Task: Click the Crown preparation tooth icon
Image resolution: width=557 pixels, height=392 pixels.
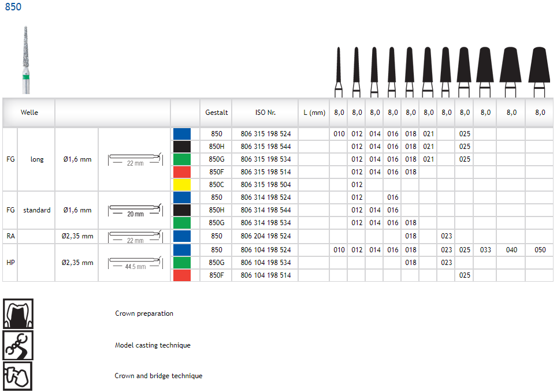Action: (x=18, y=313)
